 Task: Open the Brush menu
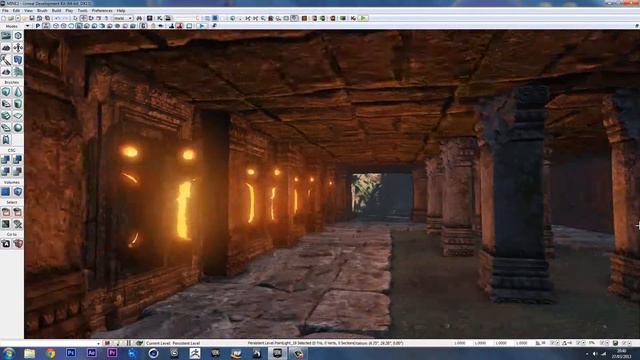[42, 11]
